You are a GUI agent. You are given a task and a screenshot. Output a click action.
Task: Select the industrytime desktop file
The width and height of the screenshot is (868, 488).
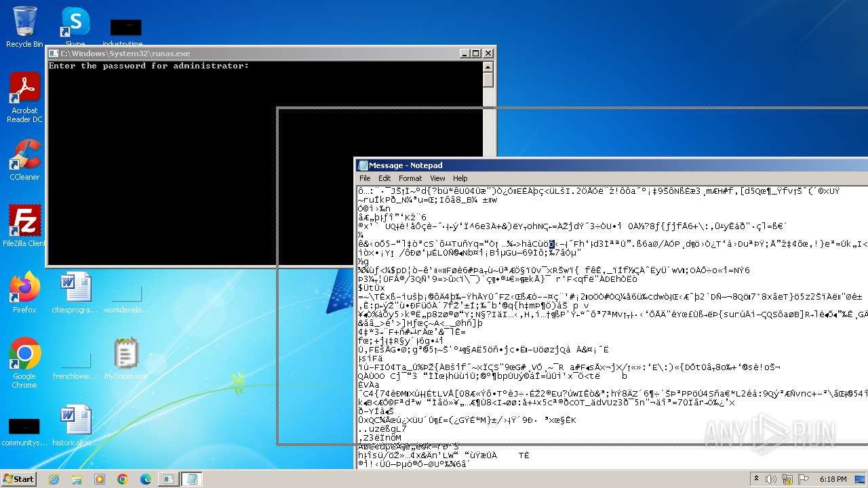tap(126, 33)
